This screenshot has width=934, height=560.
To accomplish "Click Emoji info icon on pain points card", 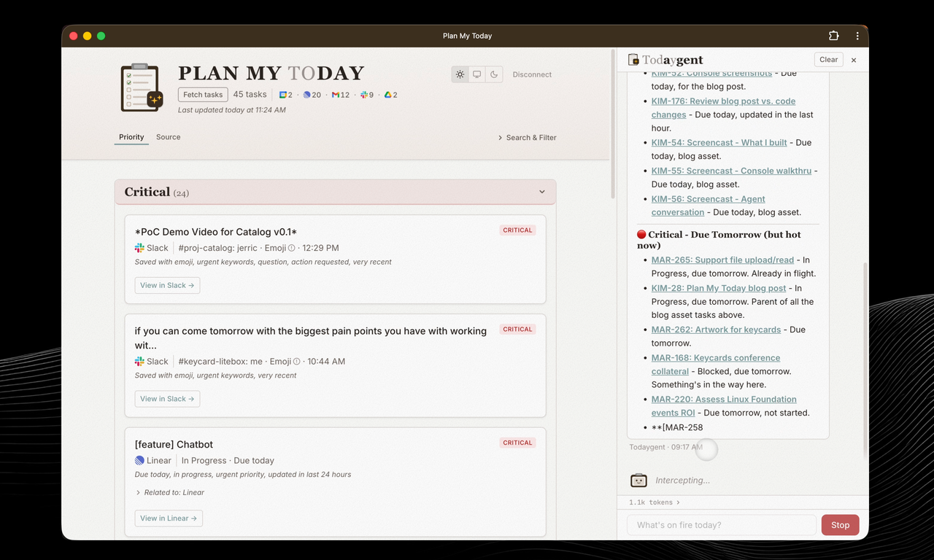I will point(296,362).
